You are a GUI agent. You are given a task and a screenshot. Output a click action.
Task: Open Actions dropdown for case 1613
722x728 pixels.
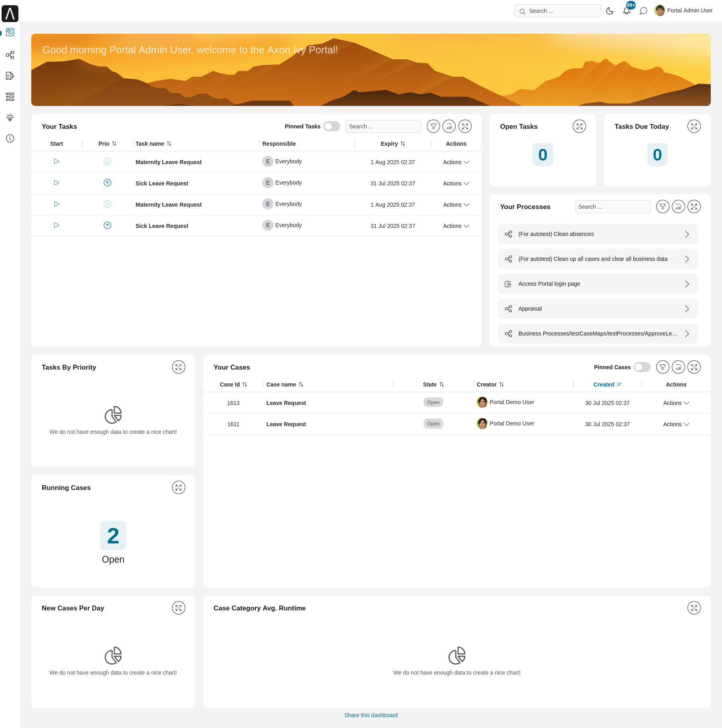pyautogui.click(x=675, y=403)
